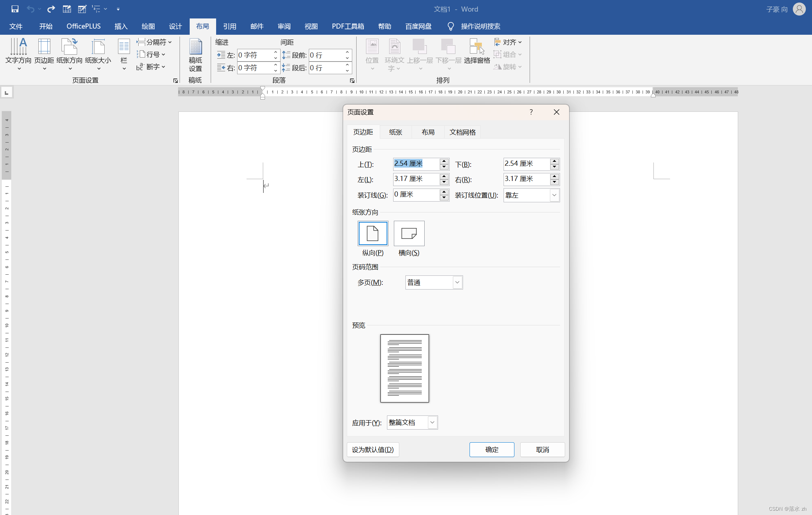Expand the Apply to (应用于) dropdown

click(432, 422)
